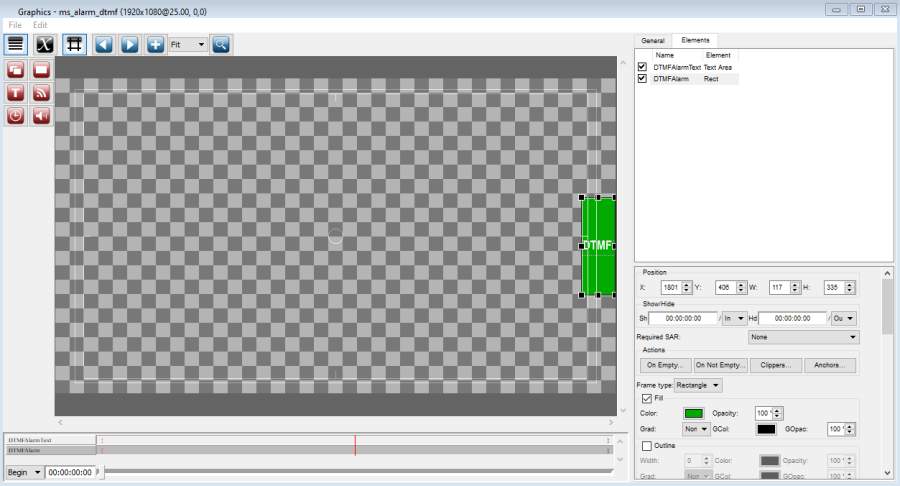Enable the Outline checkbox

point(647,446)
